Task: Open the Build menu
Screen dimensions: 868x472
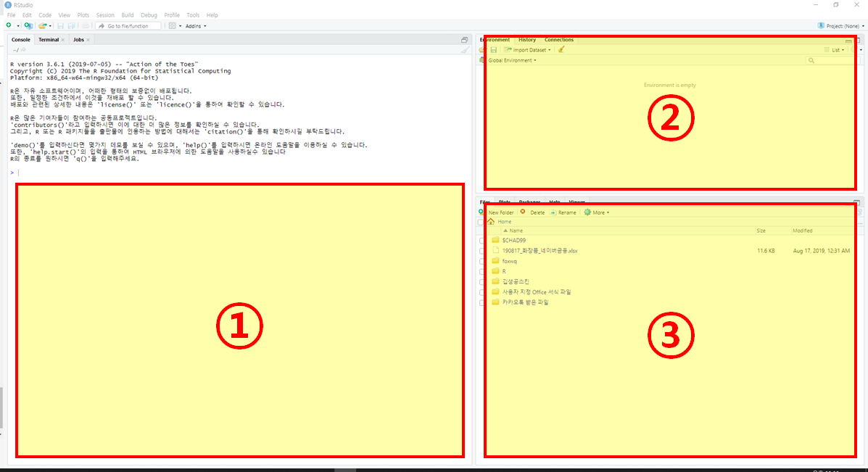Action: (128, 15)
